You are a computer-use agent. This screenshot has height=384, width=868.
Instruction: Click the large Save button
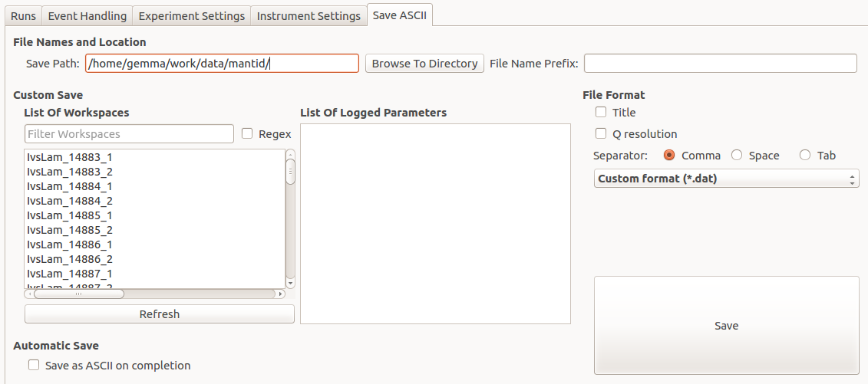pyautogui.click(x=726, y=326)
